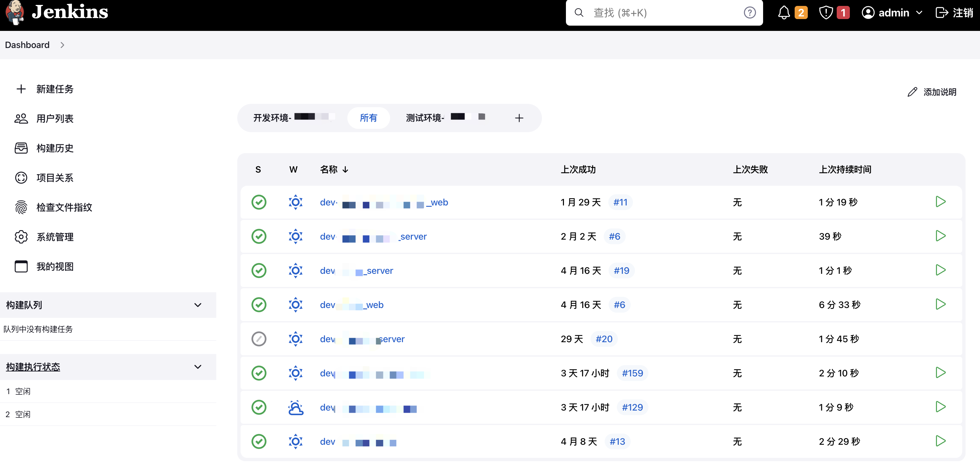This screenshot has width=980, height=474.
Task: Open 系统管理 settings gear
Action: click(55, 237)
